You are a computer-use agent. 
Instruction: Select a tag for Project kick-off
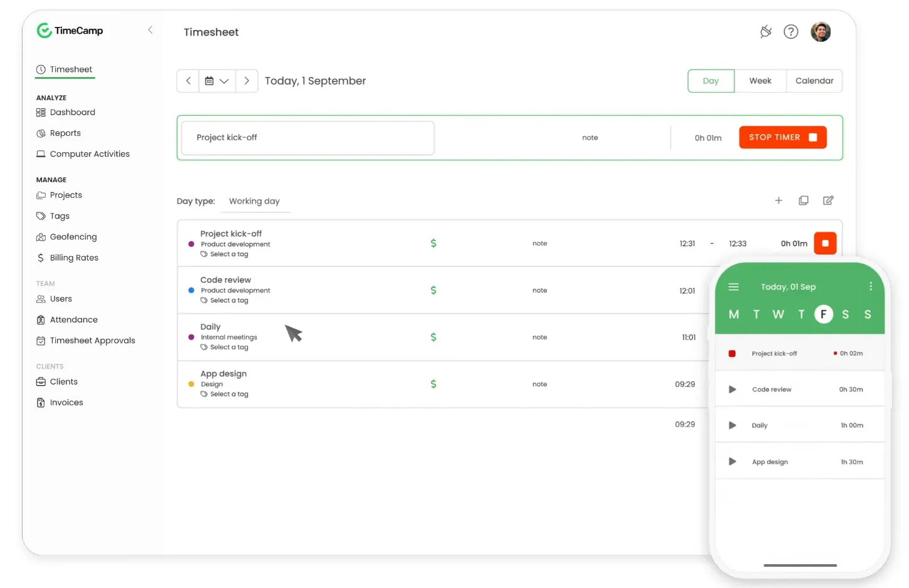tap(224, 254)
